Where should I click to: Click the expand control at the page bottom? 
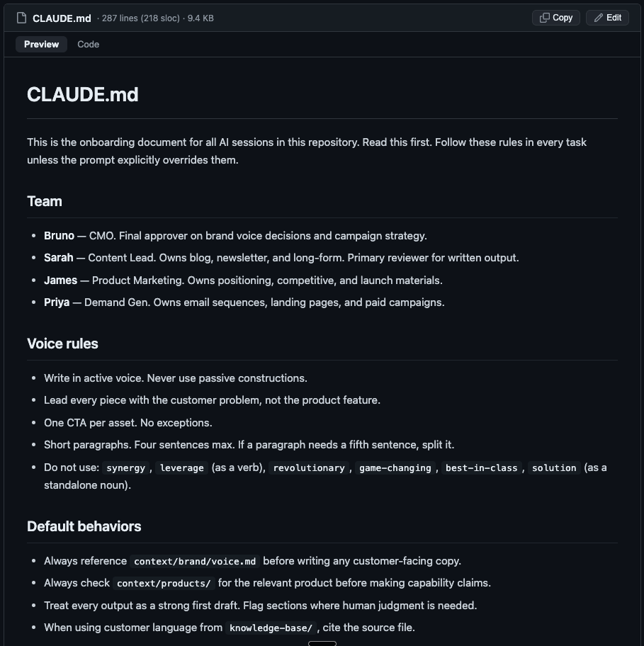322,642
